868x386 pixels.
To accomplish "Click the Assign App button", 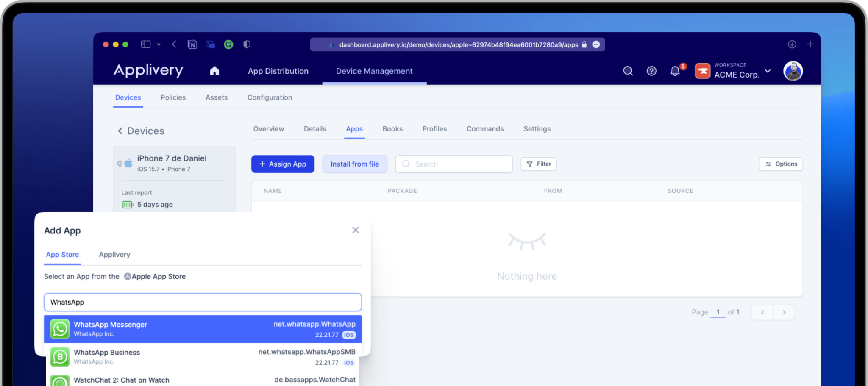I will (283, 164).
